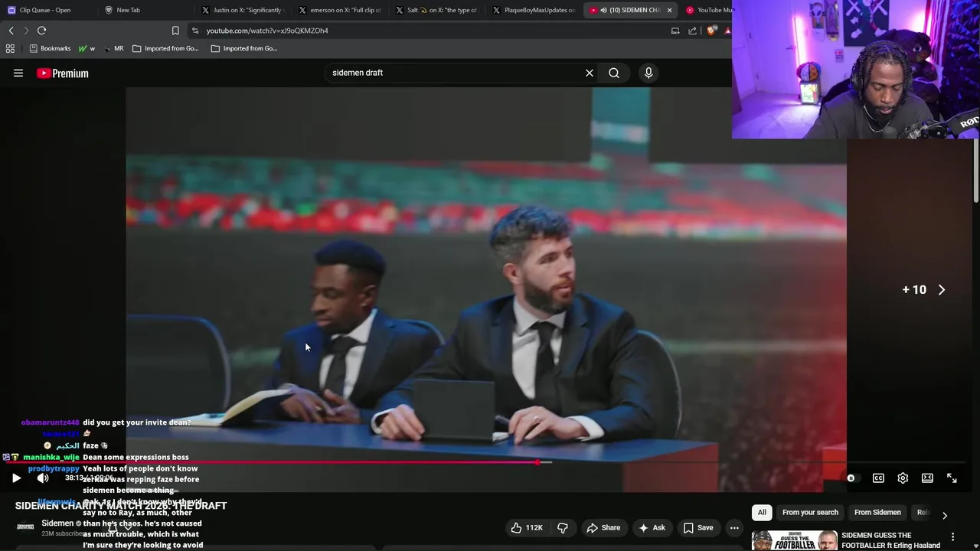Screen dimensions: 980x551
Task: Switch to the 'YouTube Mu...' tab
Action: tap(708, 10)
